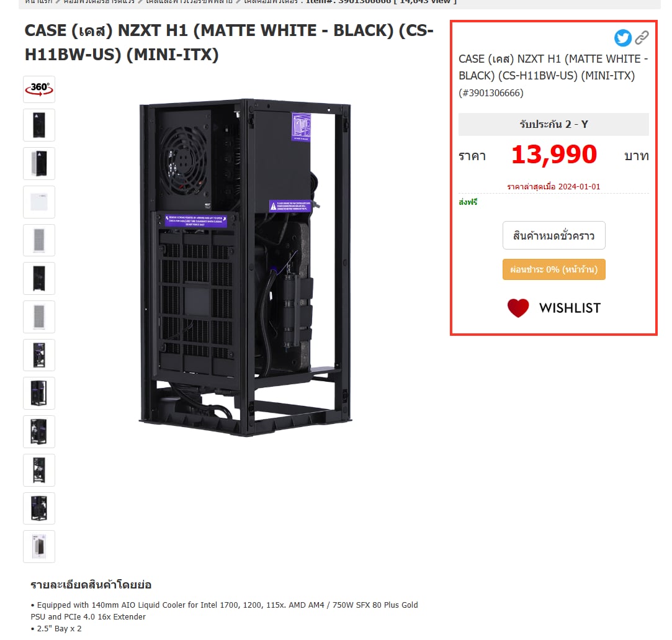Click the ส่งฟรี free shipping label

pos(468,202)
